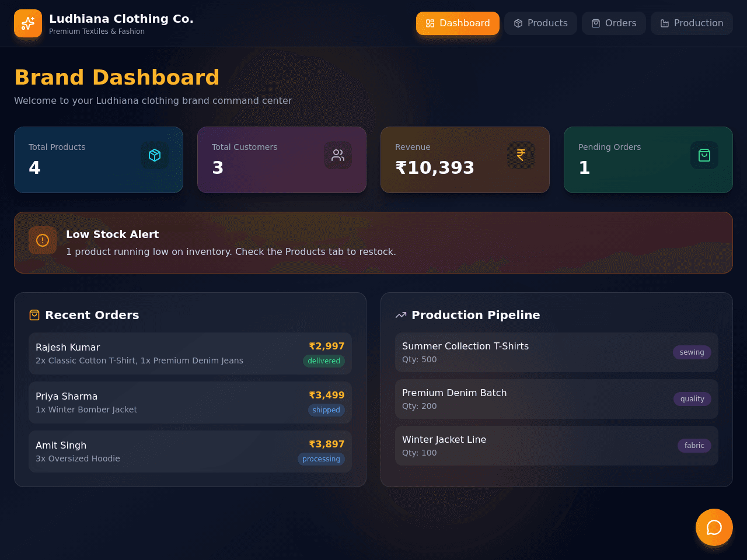
Task: Switch to the Products tab
Action: [540, 23]
